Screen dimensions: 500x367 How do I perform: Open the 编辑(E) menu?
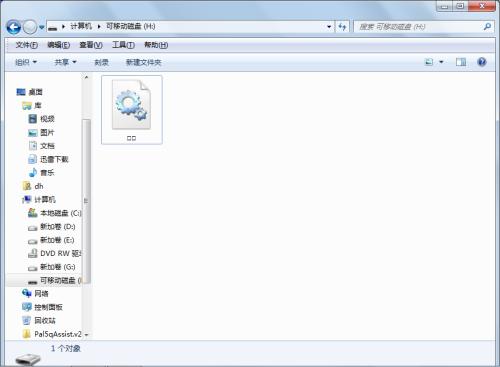coord(58,45)
